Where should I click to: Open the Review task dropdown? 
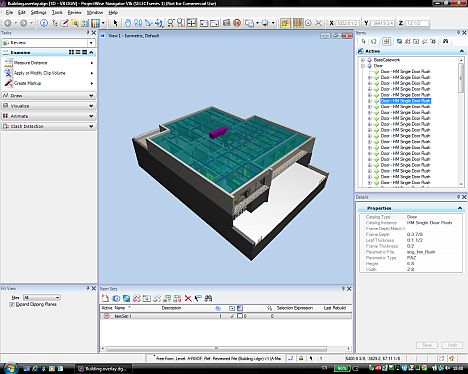pyautogui.click(x=91, y=43)
